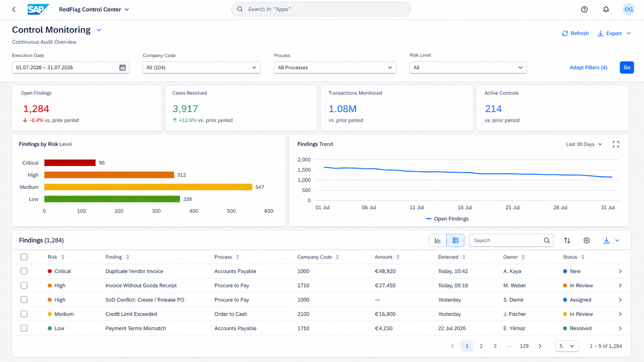Go to findings page 2
Viewport: 644px width, 362px height.
click(481, 346)
